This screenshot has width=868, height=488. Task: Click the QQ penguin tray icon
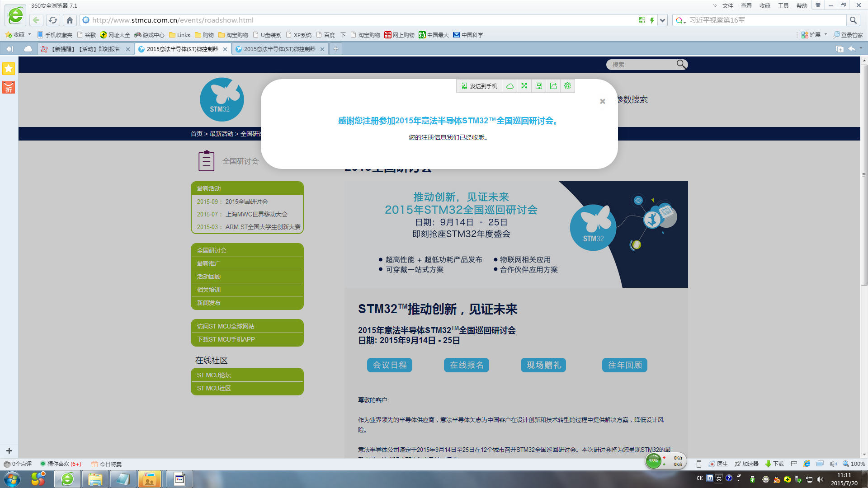[777, 479]
